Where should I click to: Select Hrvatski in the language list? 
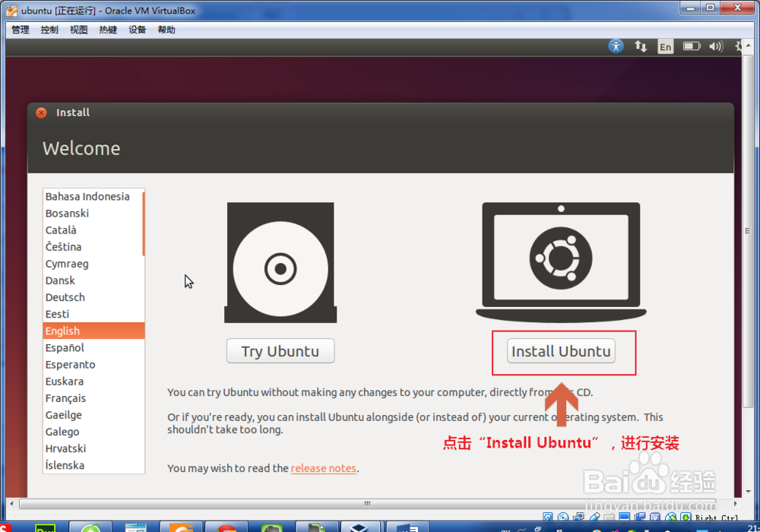point(93,448)
